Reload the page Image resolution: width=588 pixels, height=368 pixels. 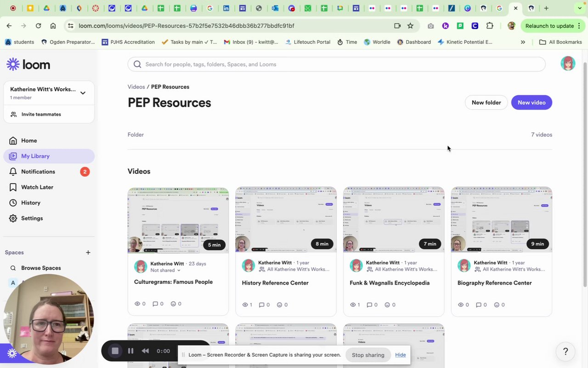coord(38,26)
